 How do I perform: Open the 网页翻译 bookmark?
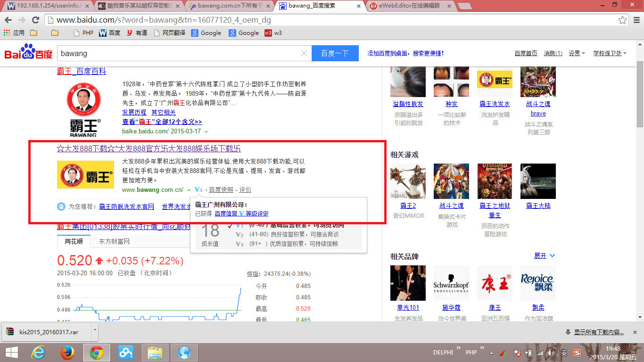click(x=169, y=33)
